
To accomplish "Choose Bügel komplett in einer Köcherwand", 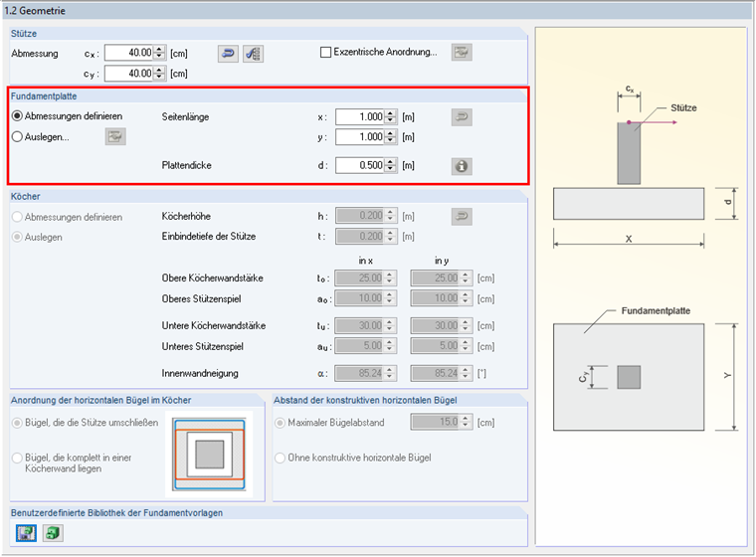I will (x=17, y=458).
